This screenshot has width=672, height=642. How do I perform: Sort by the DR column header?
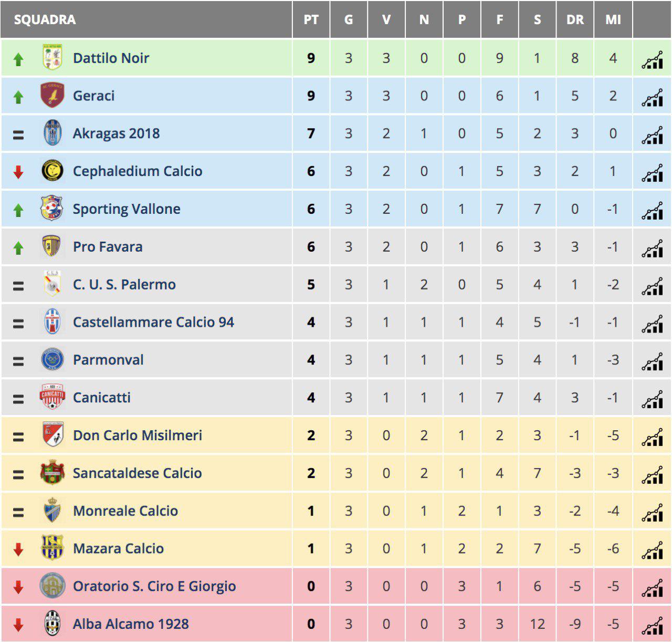coord(575,20)
